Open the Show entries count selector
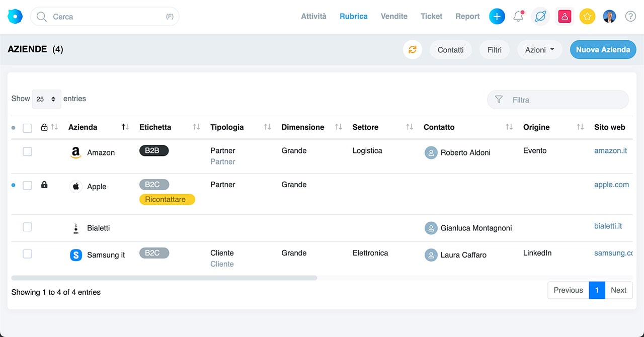The width and height of the screenshot is (644, 337). click(46, 99)
